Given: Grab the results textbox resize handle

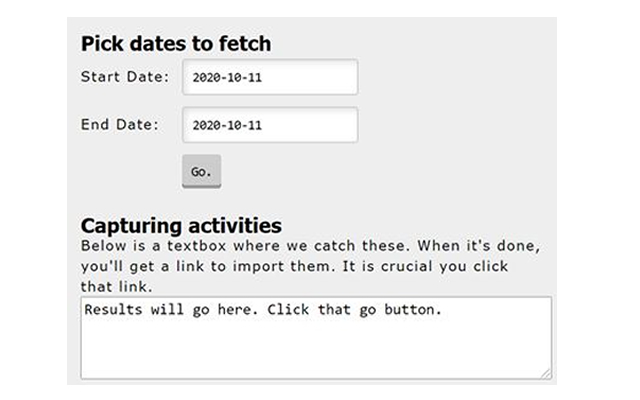Looking at the screenshot, I should pyautogui.click(x=545, y=373).
